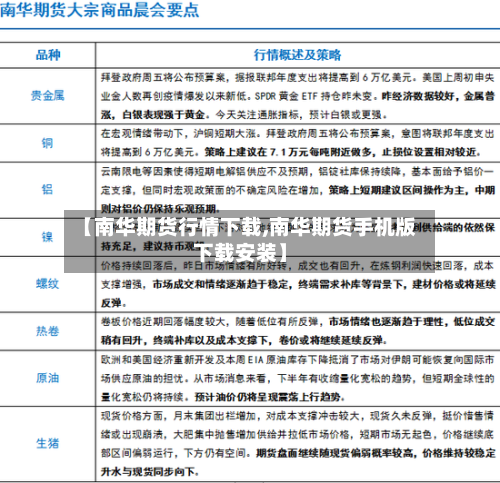Click the title 南华期货大宗商品晨会要点
Viewport: 500px width, 483px height.
coord(99,10)
